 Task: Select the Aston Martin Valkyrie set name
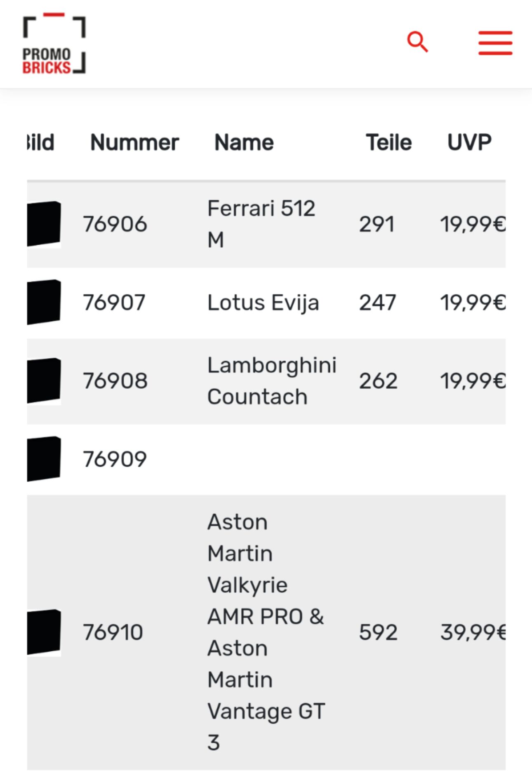pyautogui.click(x=266, y=632)
